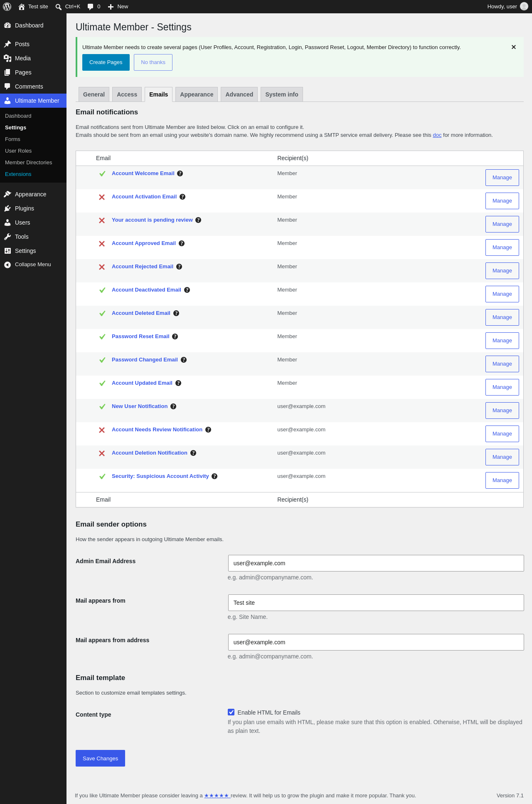This screenshot has width=532, height=804.
Task: Click help icon beside Password Changed Email
Action: (184, 360)
